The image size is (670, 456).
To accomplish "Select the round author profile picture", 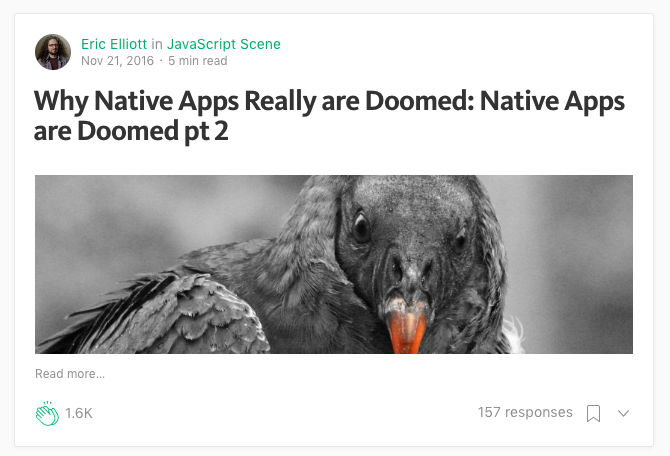I will click(53, 52).
